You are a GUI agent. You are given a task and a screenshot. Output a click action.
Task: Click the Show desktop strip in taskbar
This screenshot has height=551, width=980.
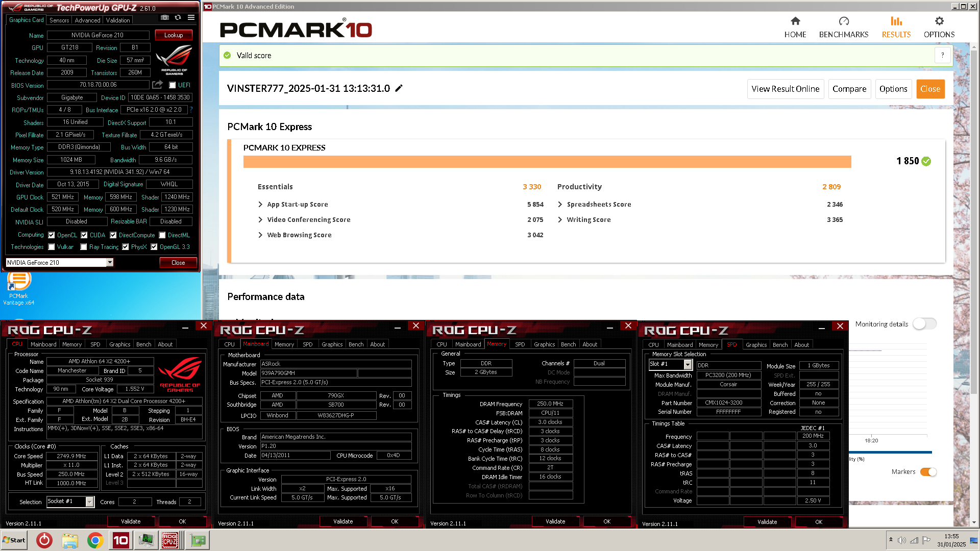(x=974, y=540)
